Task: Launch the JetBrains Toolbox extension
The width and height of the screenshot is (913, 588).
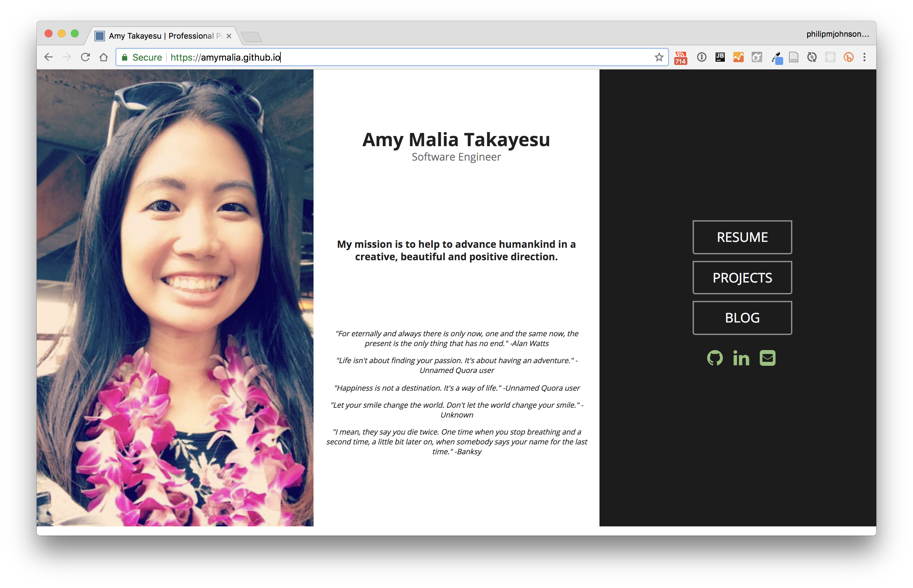Action: pyautogui.click(x=720, y=57)
